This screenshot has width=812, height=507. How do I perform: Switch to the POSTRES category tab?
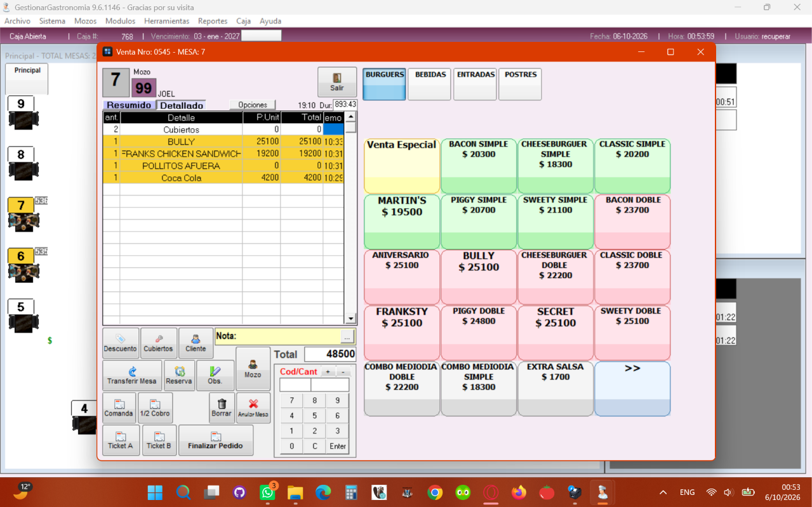[x=521, y=84]
